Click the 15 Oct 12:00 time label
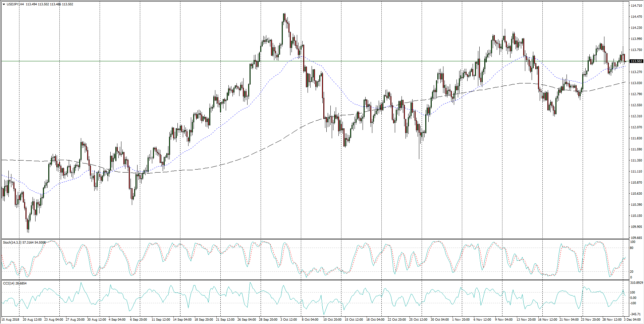Screen dimensions: 644x324 pos(354,320)
